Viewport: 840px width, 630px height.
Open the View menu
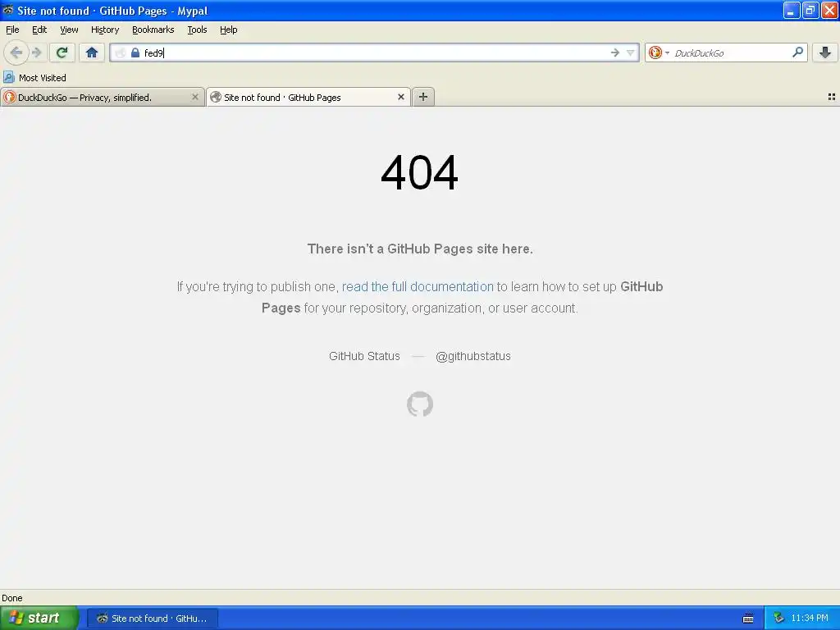[x=69, y=30]
